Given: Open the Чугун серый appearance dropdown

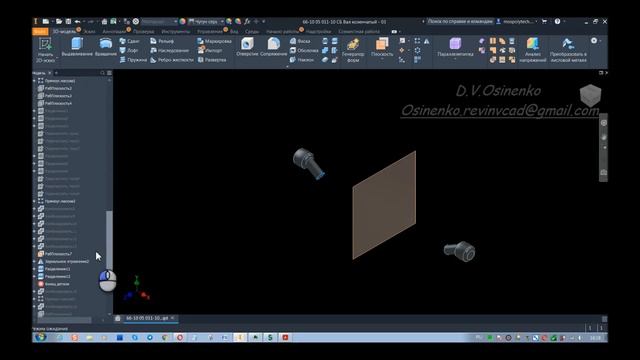Looking at the screenshot, I should pos(206,21).
